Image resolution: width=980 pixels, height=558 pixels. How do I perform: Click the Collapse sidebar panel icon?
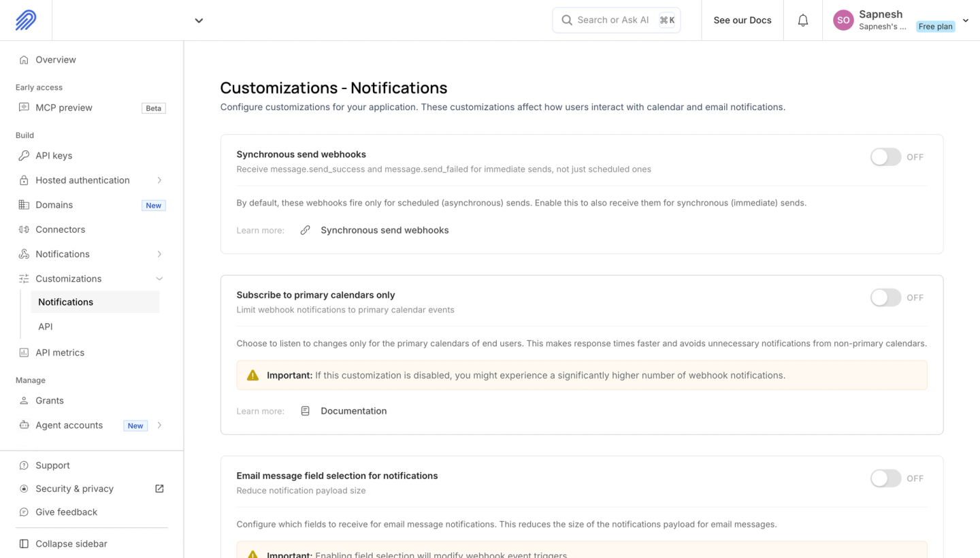24,544
